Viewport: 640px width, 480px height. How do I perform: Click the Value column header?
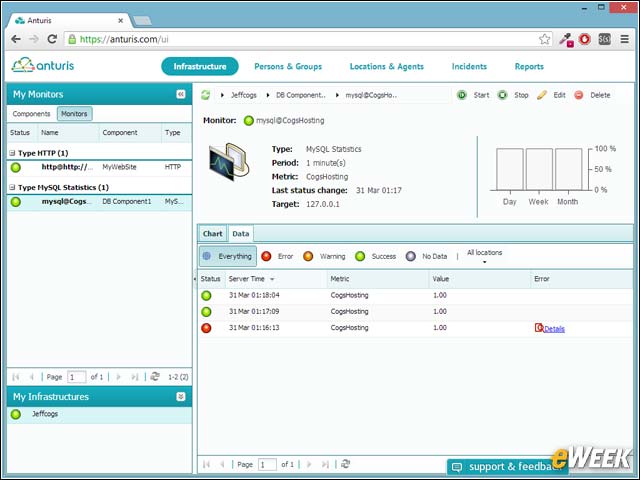[479, 279]
